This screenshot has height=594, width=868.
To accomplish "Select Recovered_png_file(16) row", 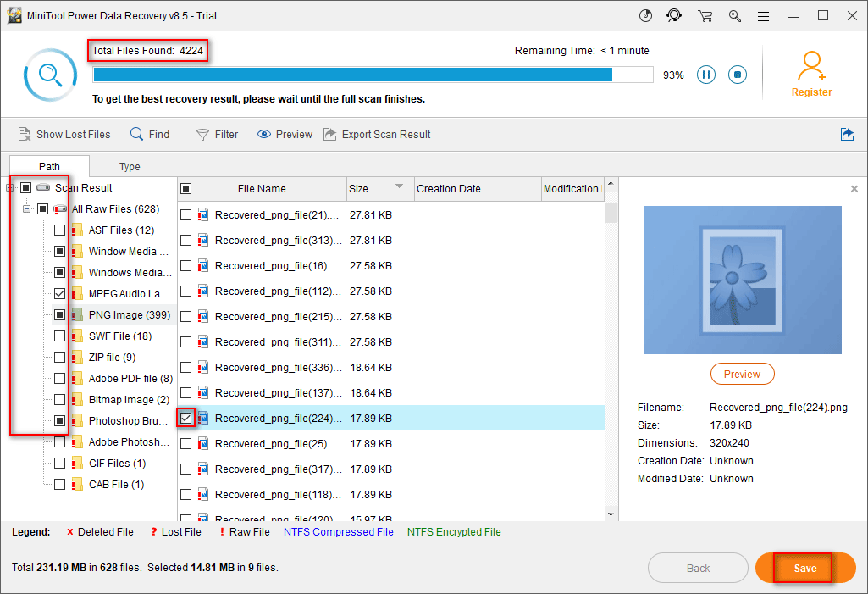I will (x=391, y=265).
